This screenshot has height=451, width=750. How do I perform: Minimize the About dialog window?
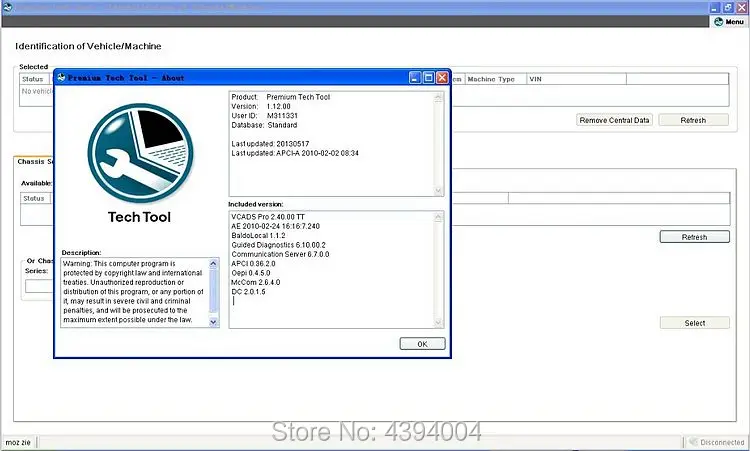(415, 77)
